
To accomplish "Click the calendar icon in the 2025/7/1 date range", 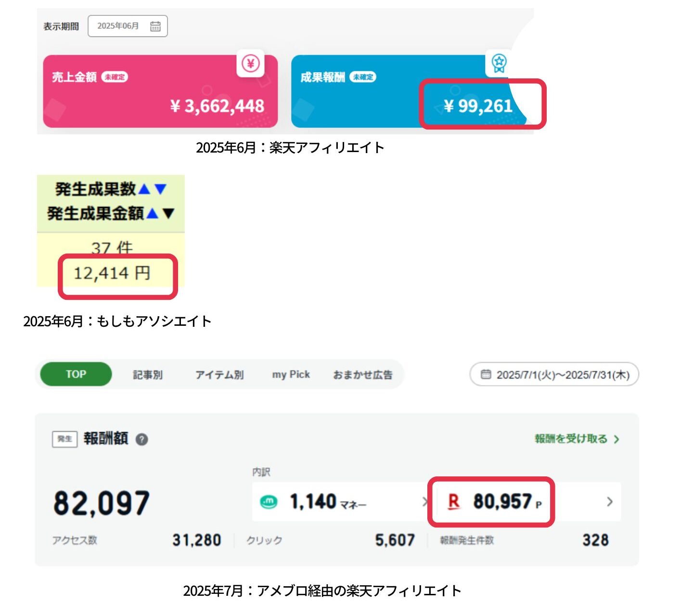I will point(486,374).
